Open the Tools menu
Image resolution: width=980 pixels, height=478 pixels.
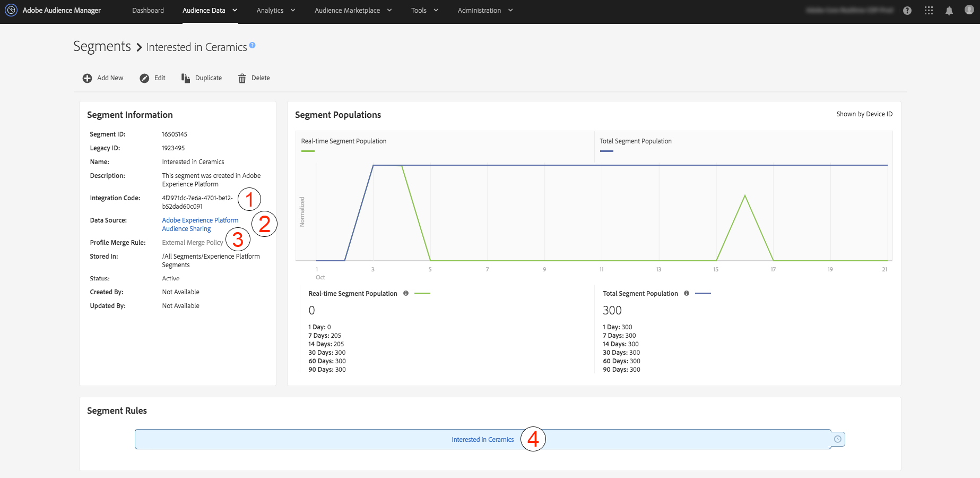click(x=419, y=10)
